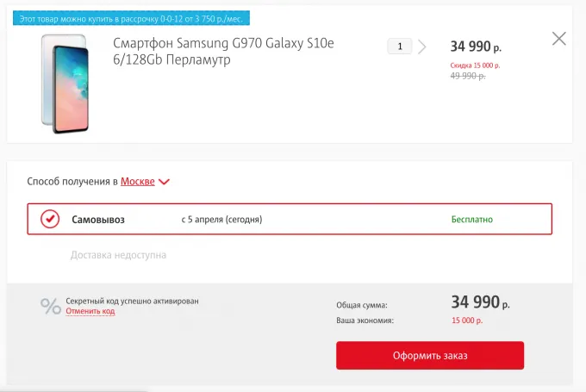Click the crossed-out old price 49 990
Image resolution: width=586 pixels, height=392 pixels.
click(468, 76)
